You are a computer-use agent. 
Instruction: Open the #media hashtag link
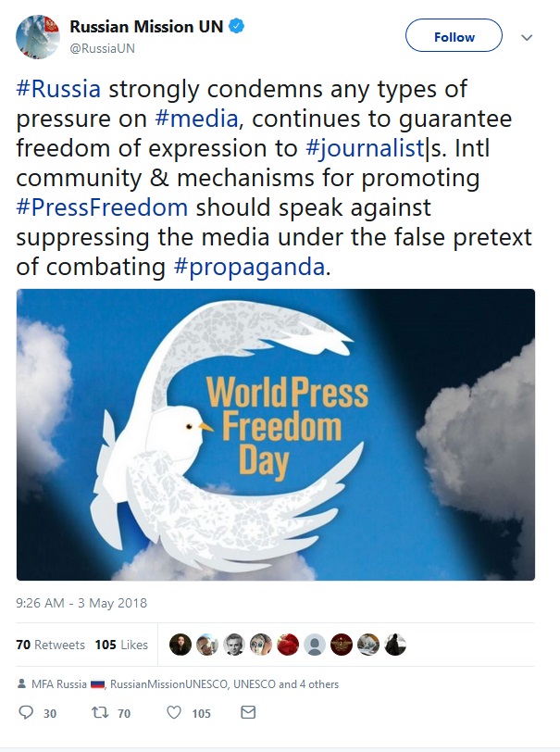point(196,119)
